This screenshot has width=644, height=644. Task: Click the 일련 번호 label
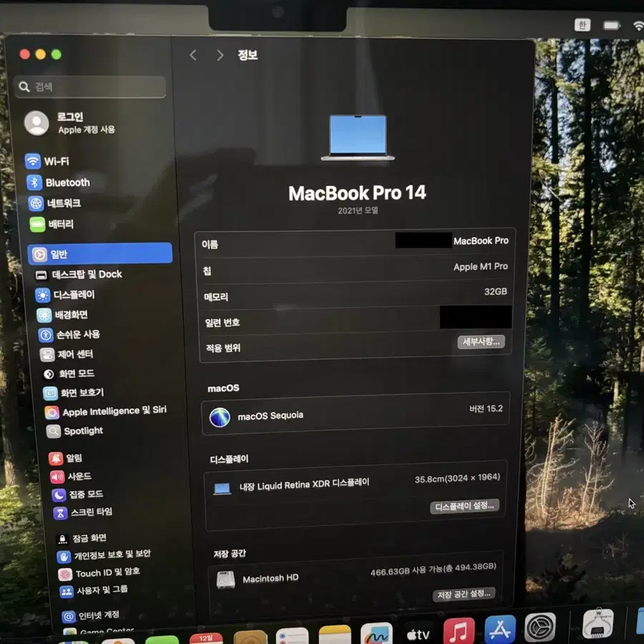pyautogui.click(x=223, y=323)
